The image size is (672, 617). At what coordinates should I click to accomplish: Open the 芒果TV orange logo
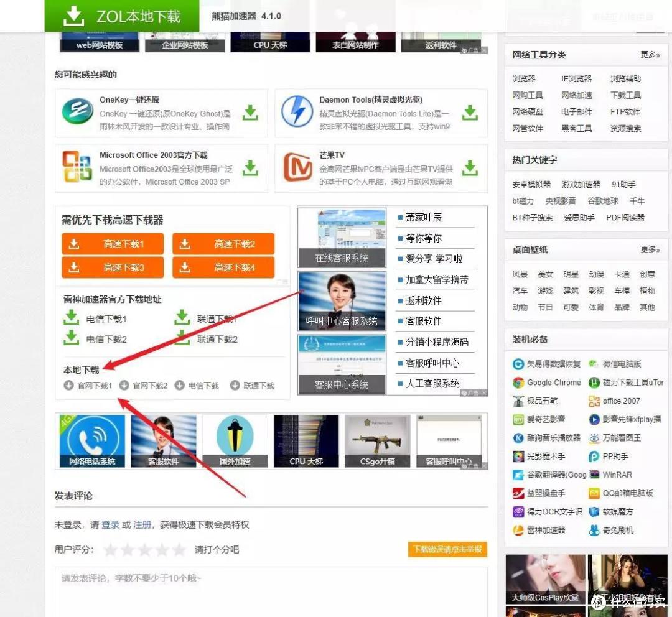(297, 167)
